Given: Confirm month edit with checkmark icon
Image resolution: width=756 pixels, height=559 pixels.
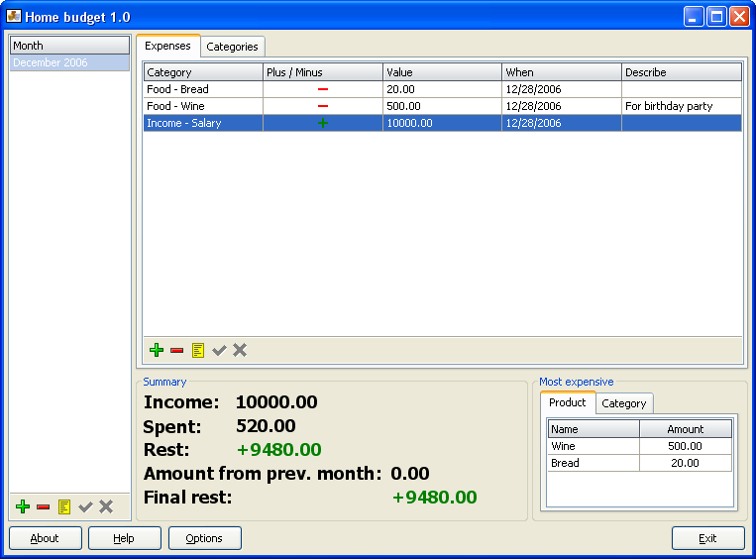Looking at the screenshot, I should [x=85, y=506].
